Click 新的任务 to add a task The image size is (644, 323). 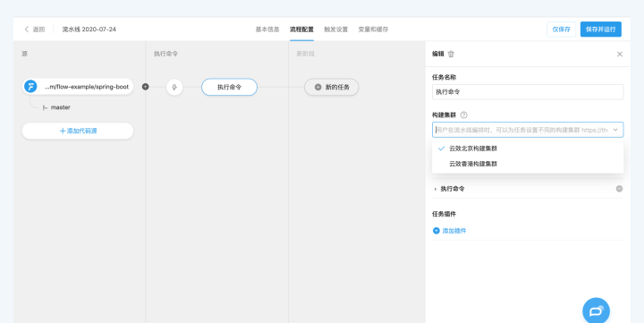click(x=332, y=87)
